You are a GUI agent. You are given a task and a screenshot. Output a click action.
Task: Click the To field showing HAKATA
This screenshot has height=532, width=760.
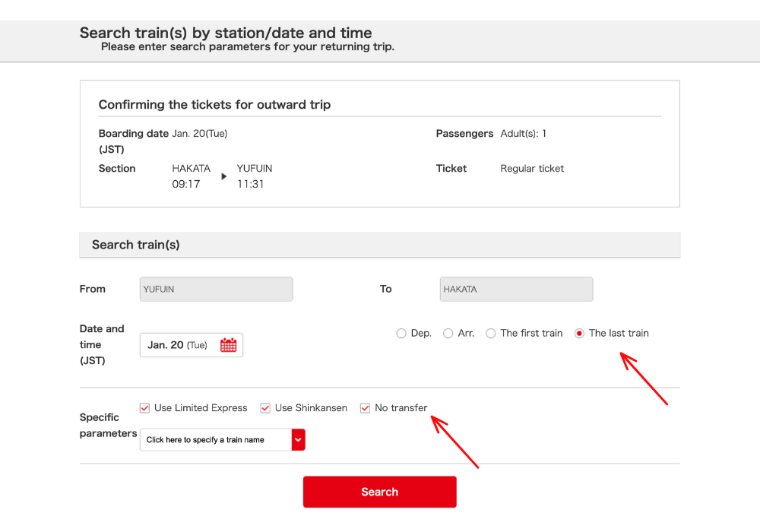[516, 289]
